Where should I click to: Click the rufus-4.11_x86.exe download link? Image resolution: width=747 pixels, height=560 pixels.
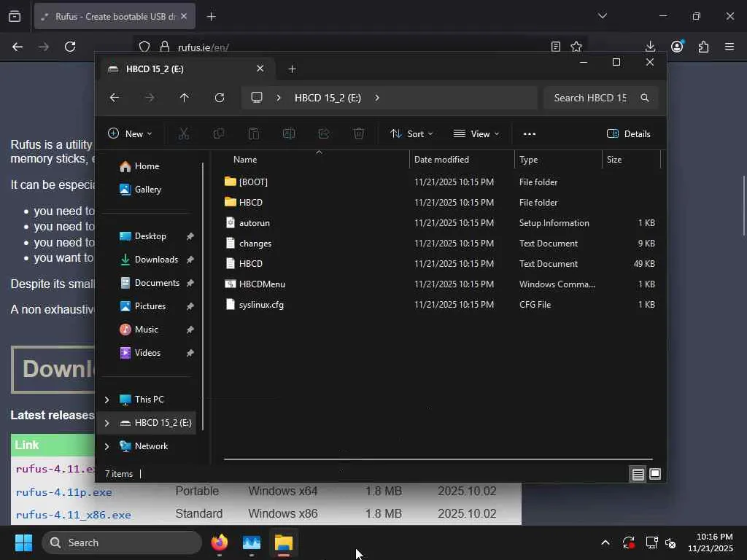74,516
